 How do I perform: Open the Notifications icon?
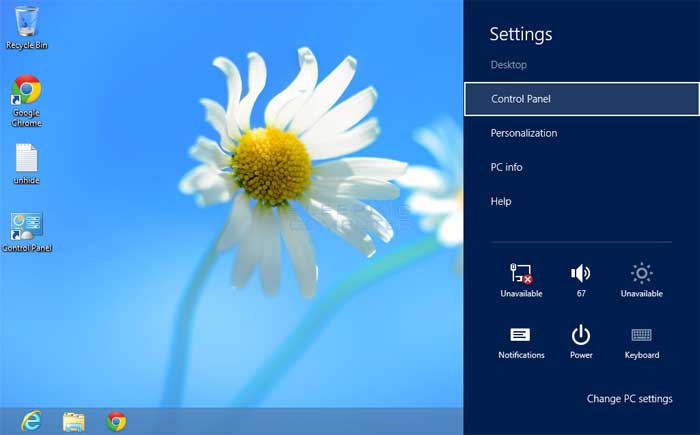(x=521, y=343)
